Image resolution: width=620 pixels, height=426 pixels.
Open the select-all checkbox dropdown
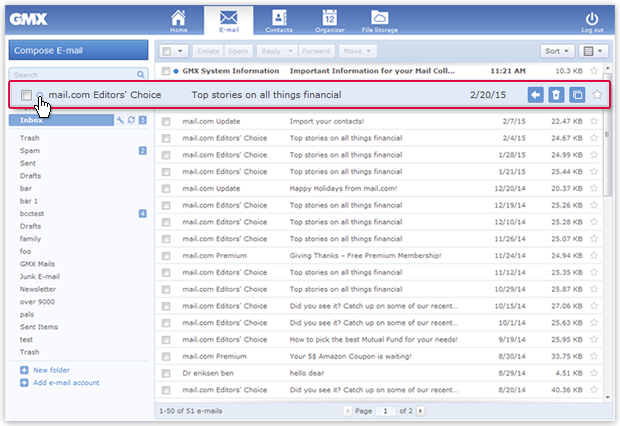[180, 51]
